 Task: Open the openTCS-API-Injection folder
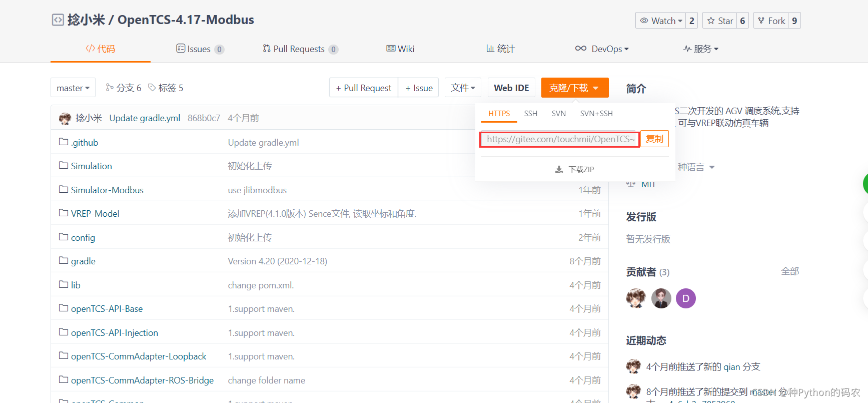[x=115, y=332]
